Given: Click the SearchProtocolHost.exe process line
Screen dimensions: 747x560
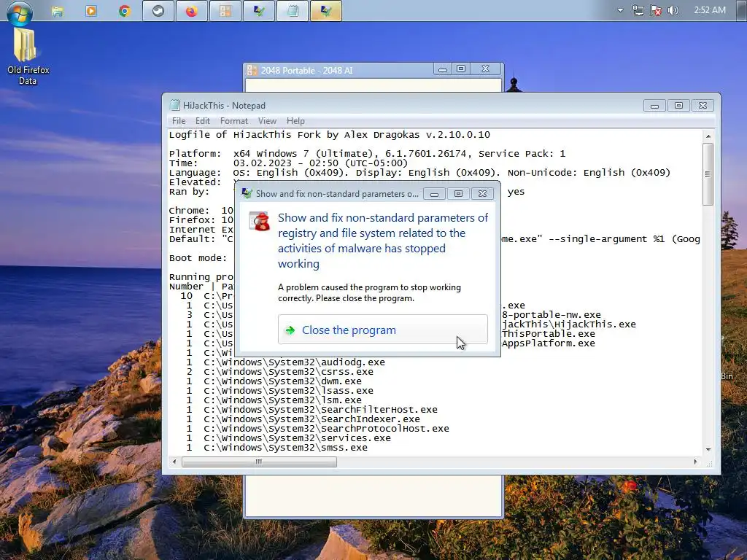Looking at the screenshot, I should click(318, 429).
